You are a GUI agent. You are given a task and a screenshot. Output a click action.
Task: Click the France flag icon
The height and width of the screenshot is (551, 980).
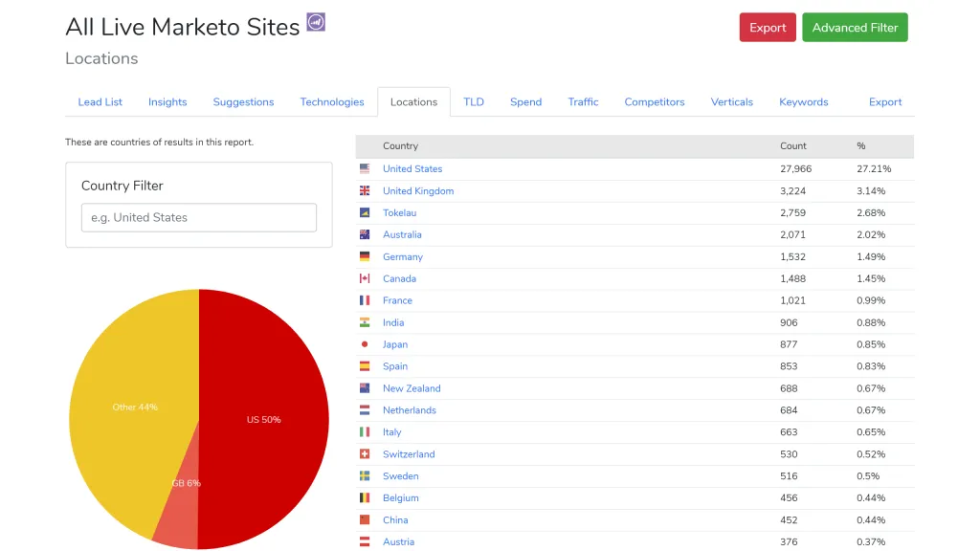[x=365, y=300]
